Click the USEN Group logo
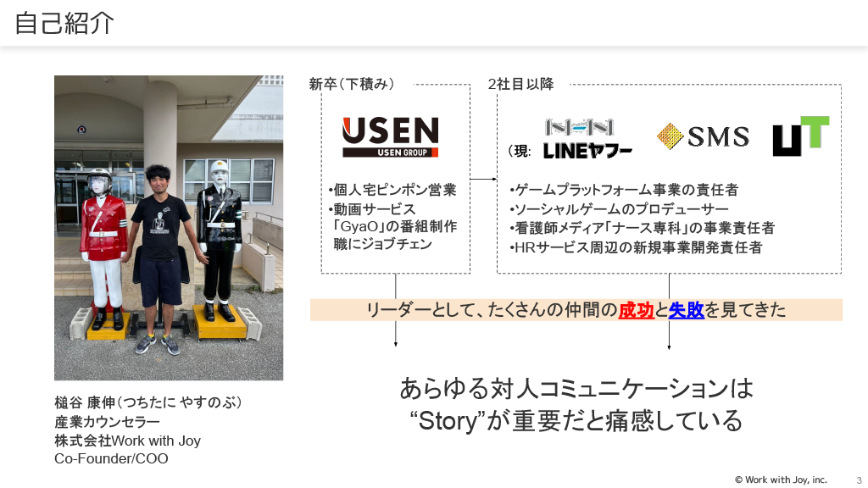 pyautogui.click(x=390, y=136)
